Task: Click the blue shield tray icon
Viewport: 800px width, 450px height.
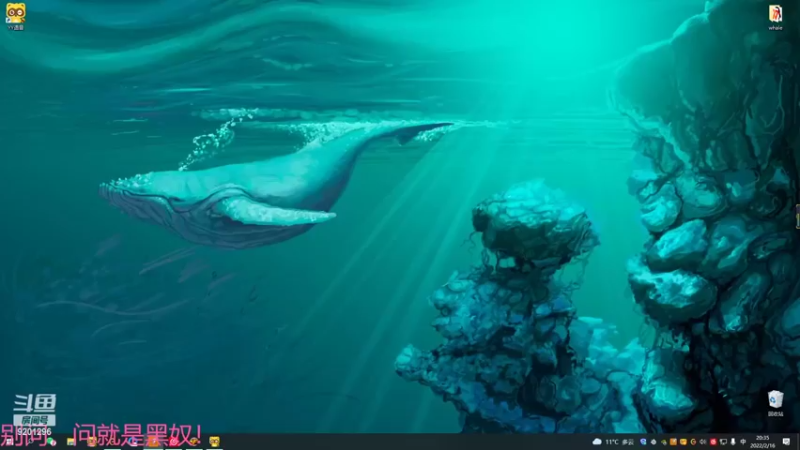Action: point(643,442)
